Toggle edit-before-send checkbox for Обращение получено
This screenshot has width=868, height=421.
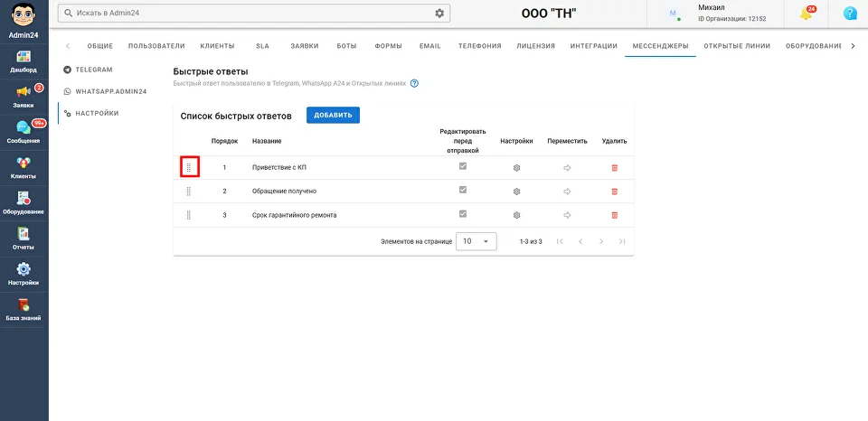(463, 191)
